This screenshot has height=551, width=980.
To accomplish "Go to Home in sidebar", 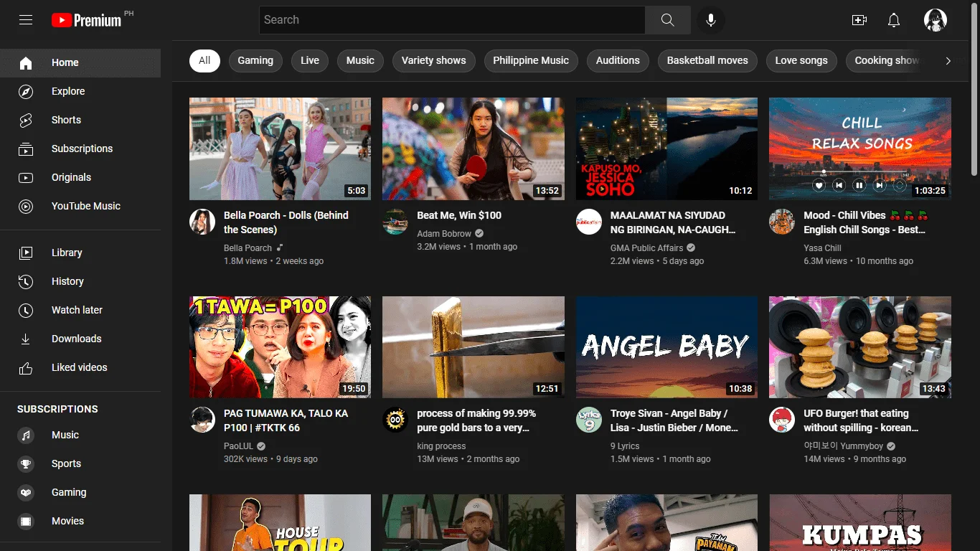I will click(80, 62).
